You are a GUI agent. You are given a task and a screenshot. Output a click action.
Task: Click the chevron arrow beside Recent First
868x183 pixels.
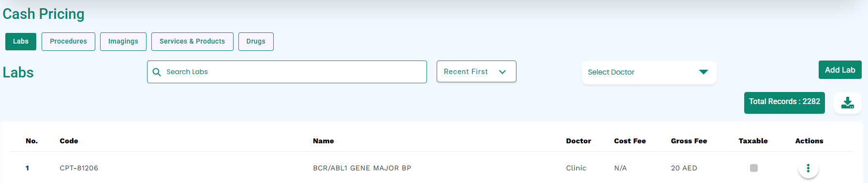click(502, 72)
